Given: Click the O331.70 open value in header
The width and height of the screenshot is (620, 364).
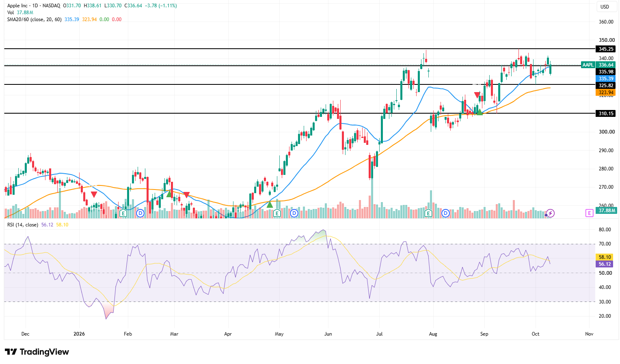Looking at the screenshot, I should pos(72,6).
